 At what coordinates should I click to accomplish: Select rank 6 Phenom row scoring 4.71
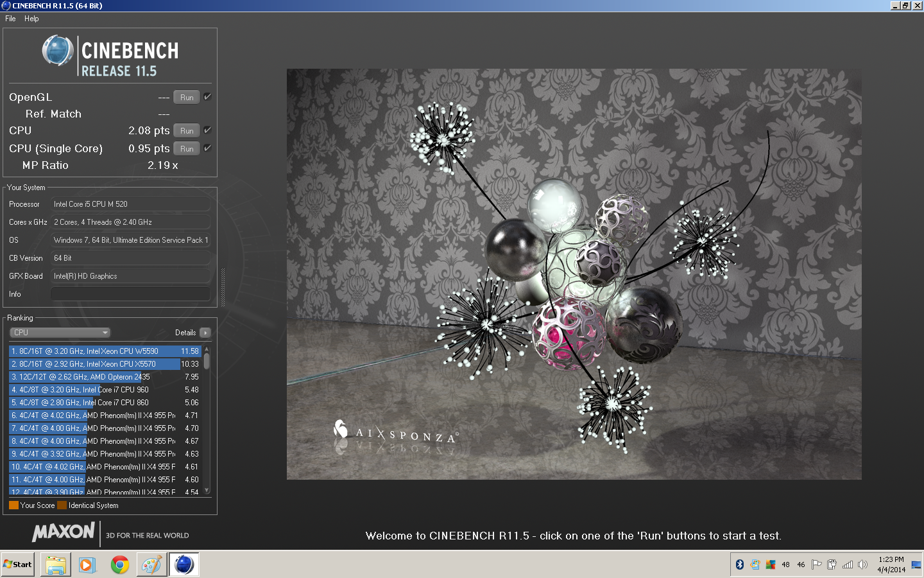coord(105,416)
